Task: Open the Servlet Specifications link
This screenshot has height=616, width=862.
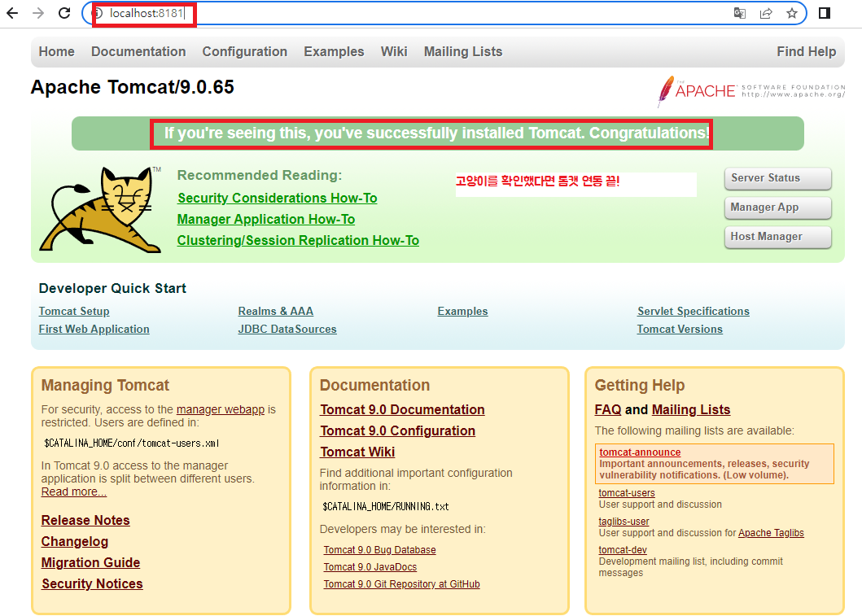Action: pyautogui.click(x=694, y=311)
